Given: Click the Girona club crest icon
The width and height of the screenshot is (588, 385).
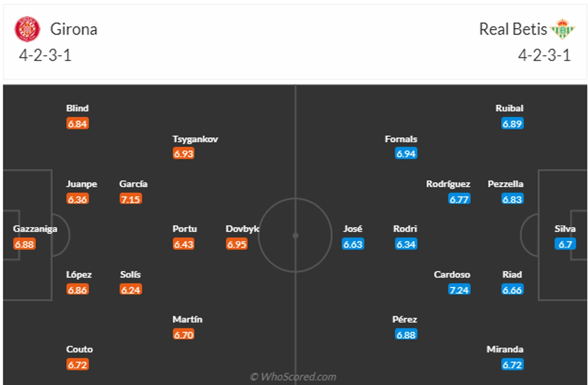Looking at the screenshot, I should (x=27, y=29).
